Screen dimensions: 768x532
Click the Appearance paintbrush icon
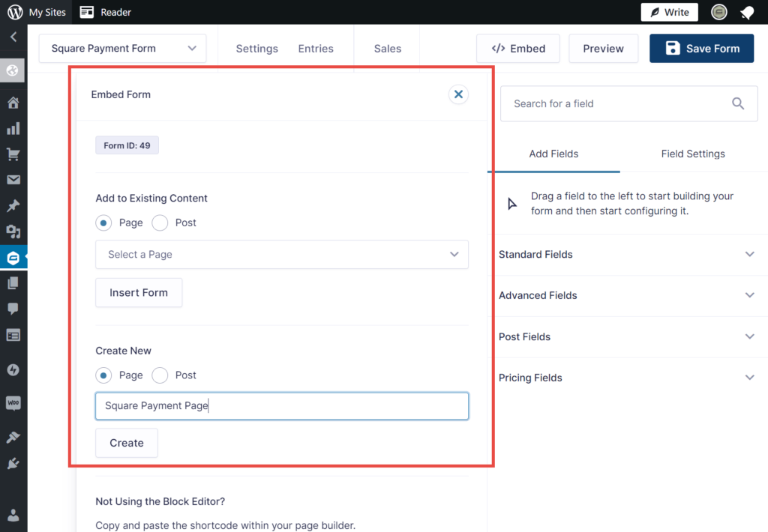(x=13, y=437)
